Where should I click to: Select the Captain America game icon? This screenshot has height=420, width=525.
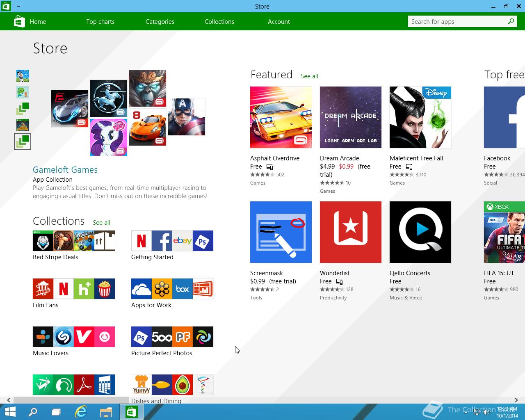pyautogui.click(x=187, y=117)
